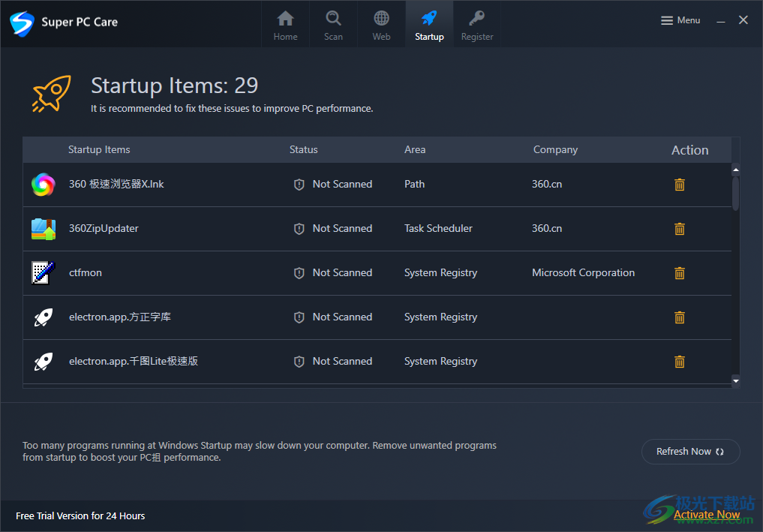Click the Company column header
Viewport: 763px width, 532px height.
coord(555,149)
